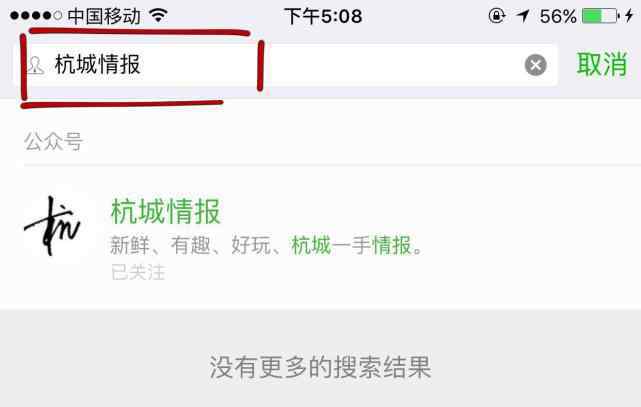Tap the 中国移动 carrier label
The width and height of the screenshot is (641, 407).
[104, 16]
